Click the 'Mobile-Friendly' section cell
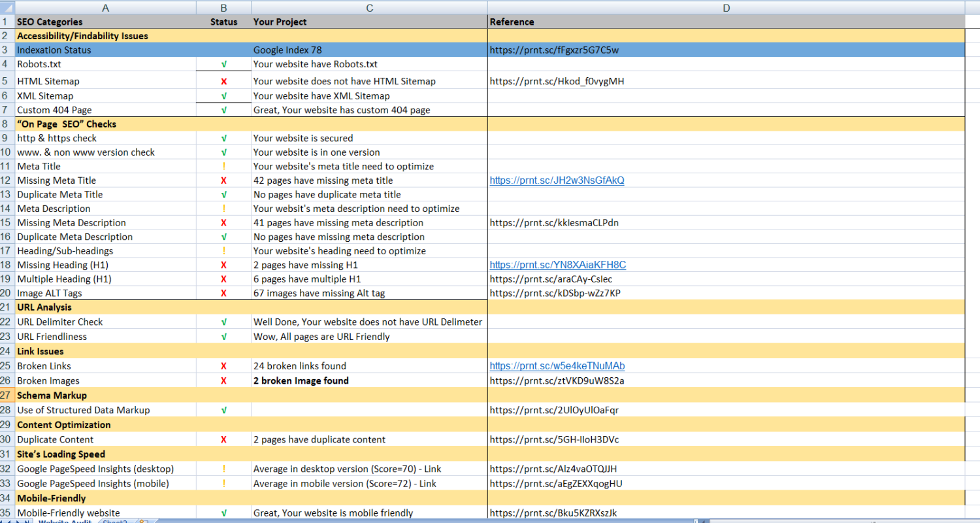This screenshot has height=523, width=980. click(106, 498)
